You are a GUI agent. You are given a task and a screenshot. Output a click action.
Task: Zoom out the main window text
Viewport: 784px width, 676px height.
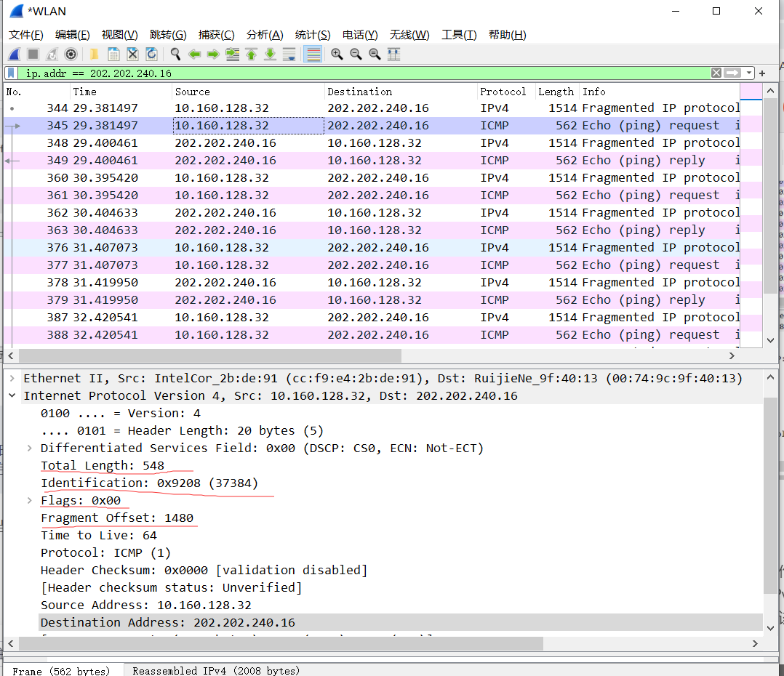click(x=356, y=54)
